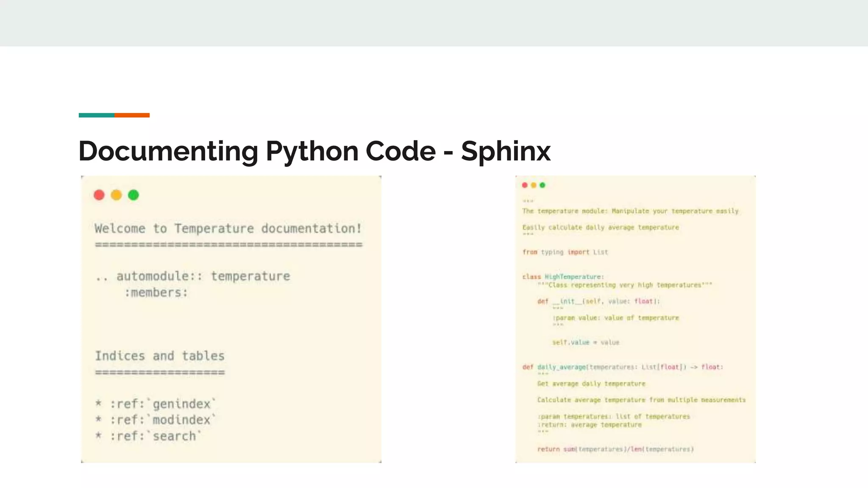Click the red dot in right code window
The height and width of the screenshot is (488, 868).
(525, 185)
